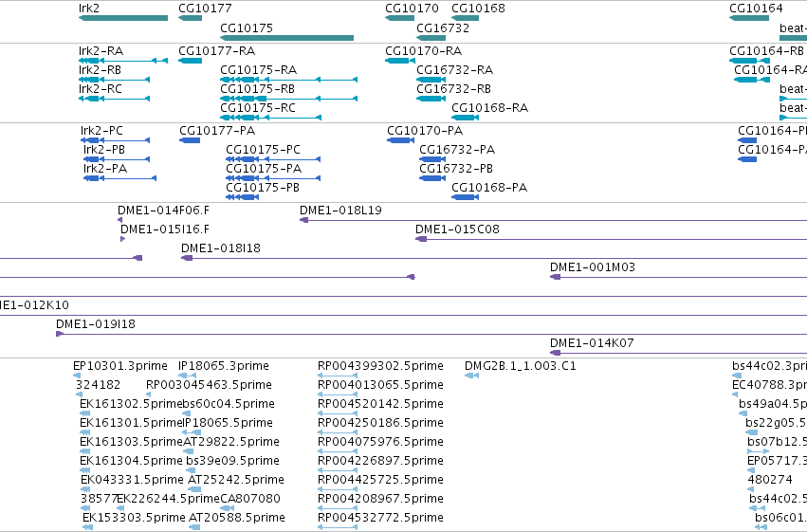Select EST EK161304.5prime
807x532 pixels.
coord(85,470)
